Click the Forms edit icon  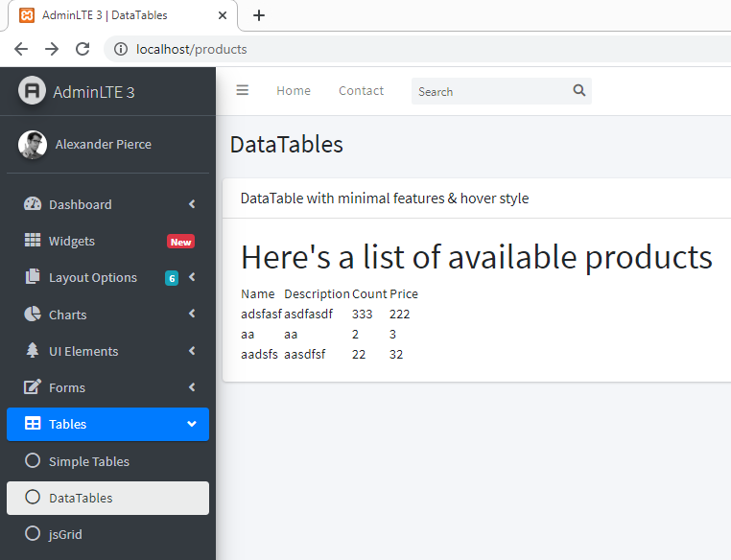(x=33, y=387)
